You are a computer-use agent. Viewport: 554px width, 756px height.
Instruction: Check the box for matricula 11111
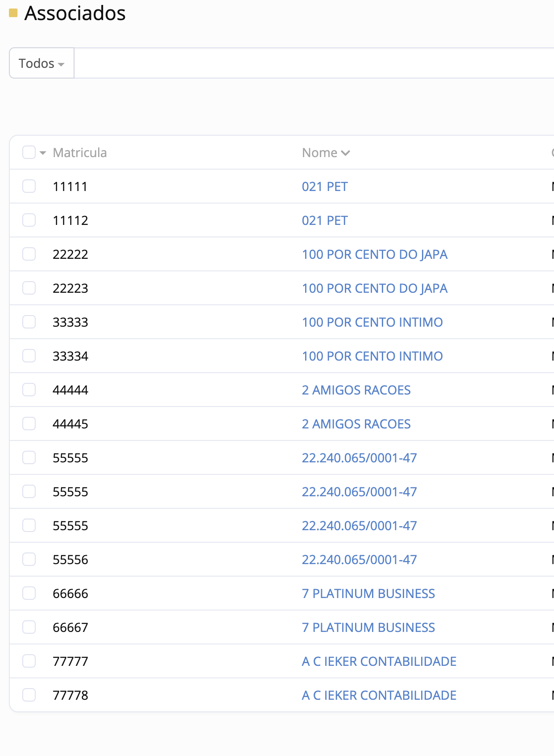pyautogui.click(x=29, y=186)
